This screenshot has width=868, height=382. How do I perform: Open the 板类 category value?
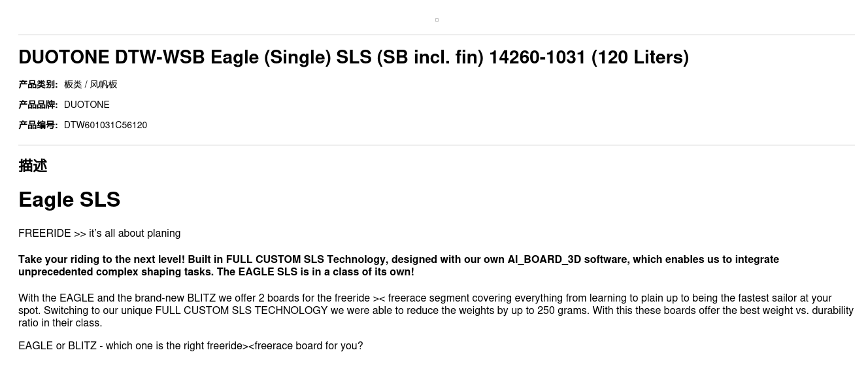[73, 84]
